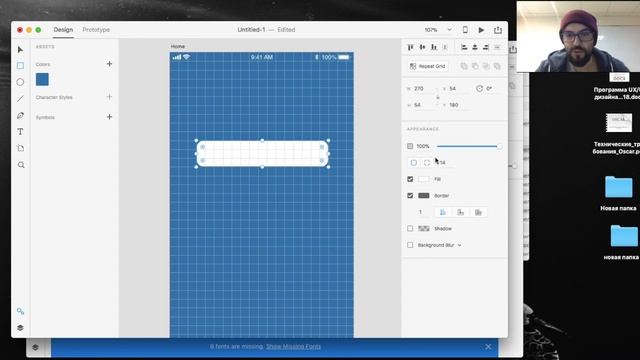This screenshot has width=640, height=360.
Task: Enable the Background Blur checkbox
Action: click(410, 245)
